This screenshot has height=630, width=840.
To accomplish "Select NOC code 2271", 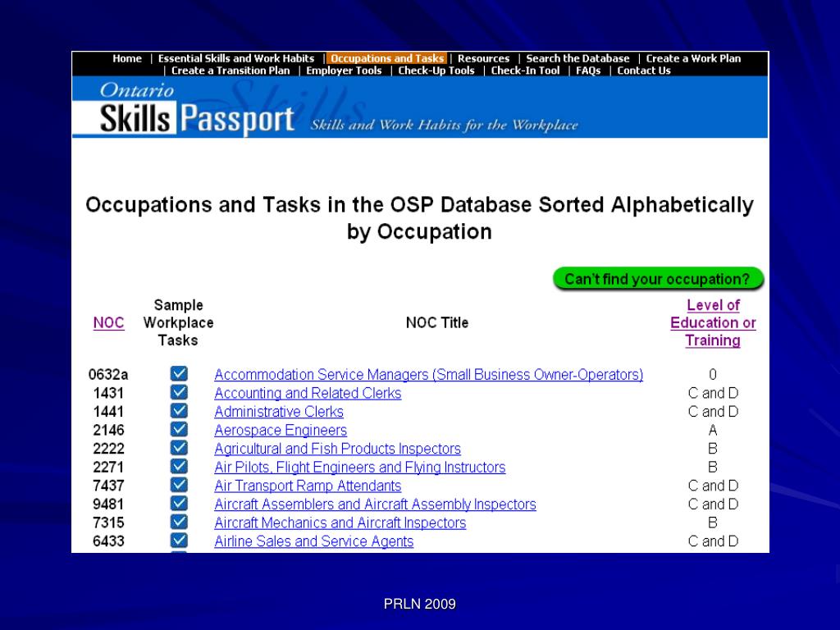I will [x=108, y=467].
